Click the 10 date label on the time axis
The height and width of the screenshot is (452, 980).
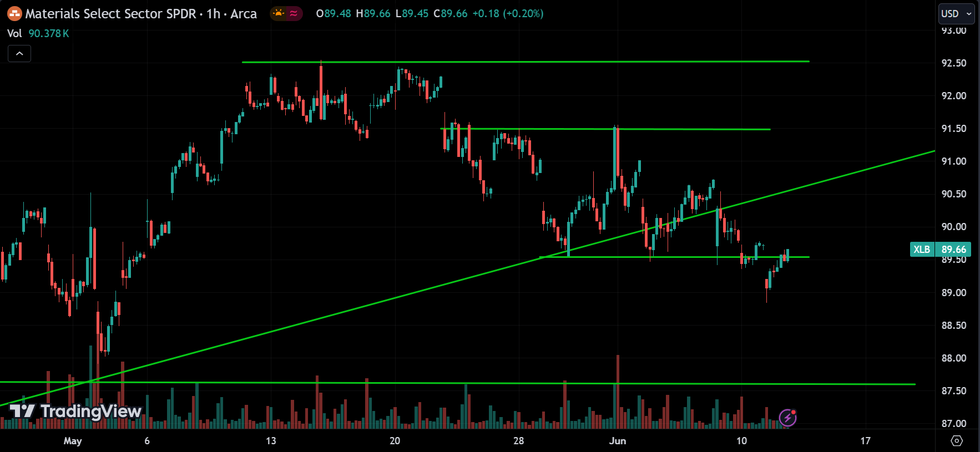point(741,441)
